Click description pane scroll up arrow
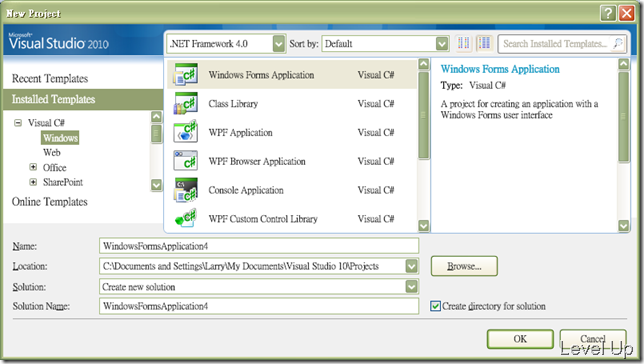 tap(623, 64)
